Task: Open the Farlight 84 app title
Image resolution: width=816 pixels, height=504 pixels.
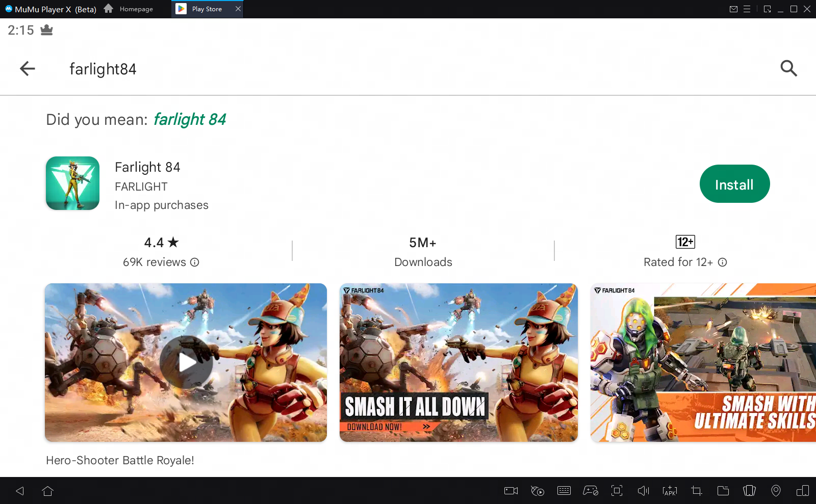Action: click(x=147, y=167)
